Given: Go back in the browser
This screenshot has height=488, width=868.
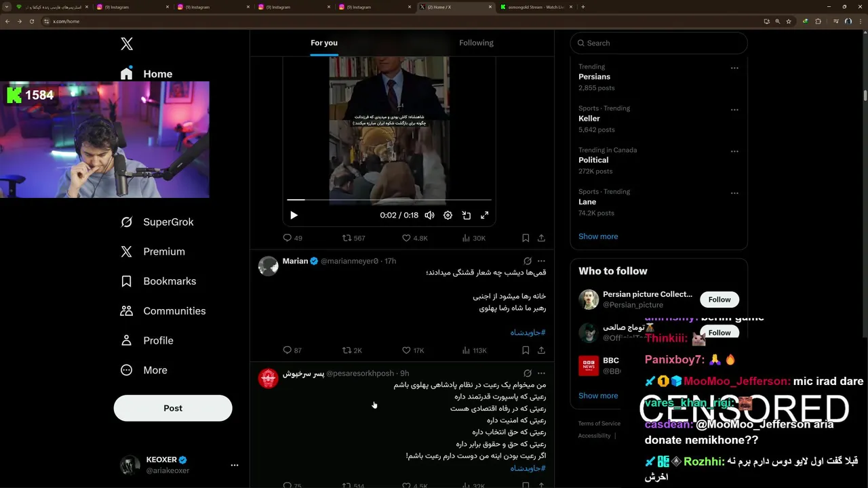Looking at the screenshot, I should (x=7, y=21).
